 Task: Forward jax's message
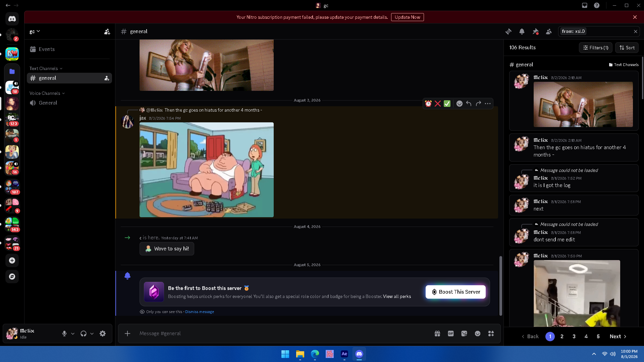click(478, 104)
